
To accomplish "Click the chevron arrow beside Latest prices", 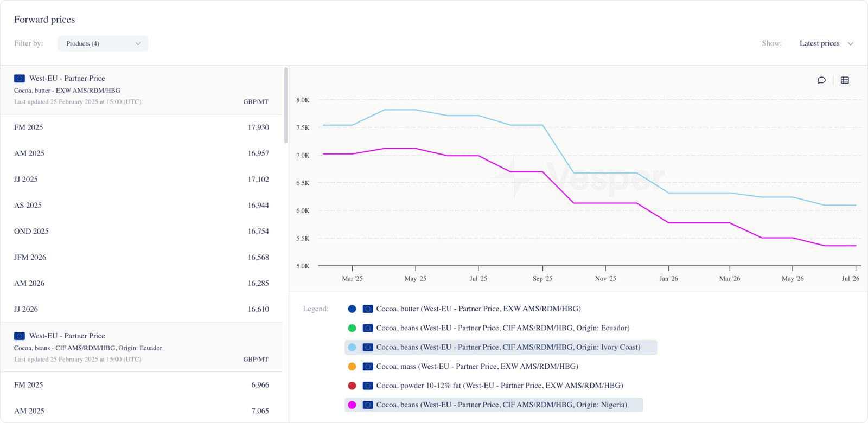I will point(851,44).
